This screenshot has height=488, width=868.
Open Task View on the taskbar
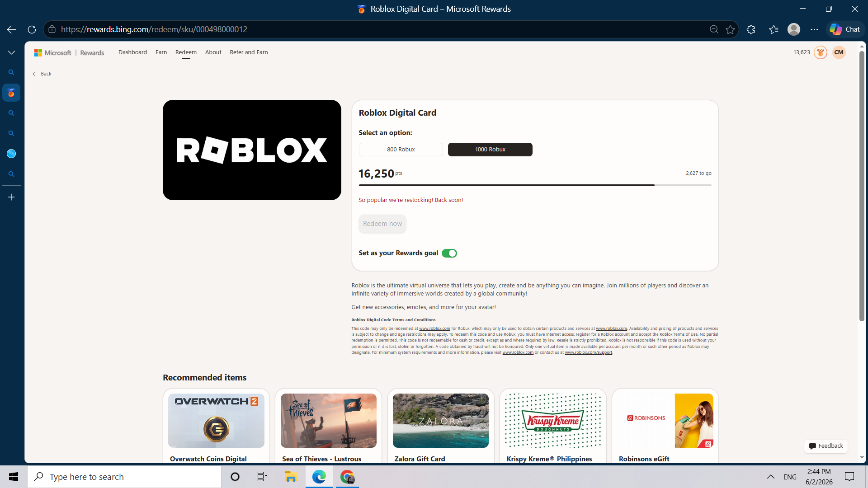pos(262,477)
